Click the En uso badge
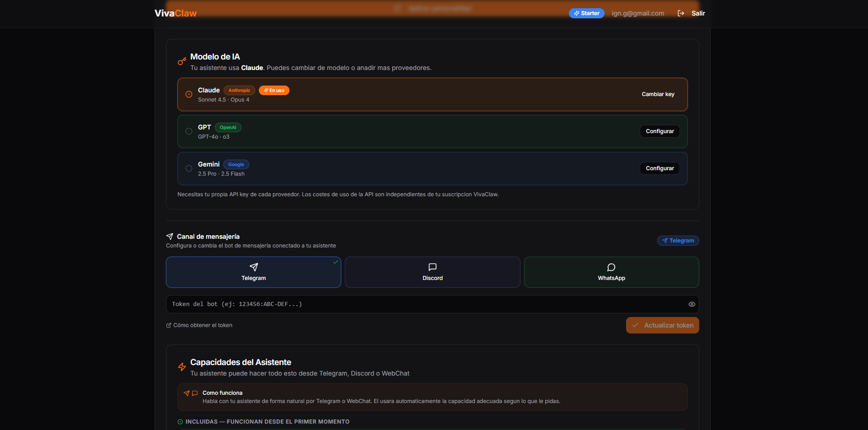This screenshot has height=430, width=868. click(274, 91)
